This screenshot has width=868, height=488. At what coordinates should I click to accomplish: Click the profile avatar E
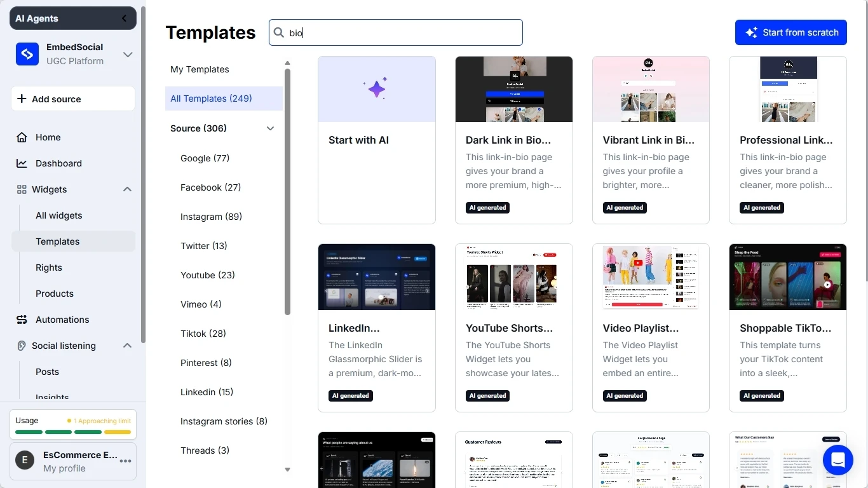(x=25, y=461)
